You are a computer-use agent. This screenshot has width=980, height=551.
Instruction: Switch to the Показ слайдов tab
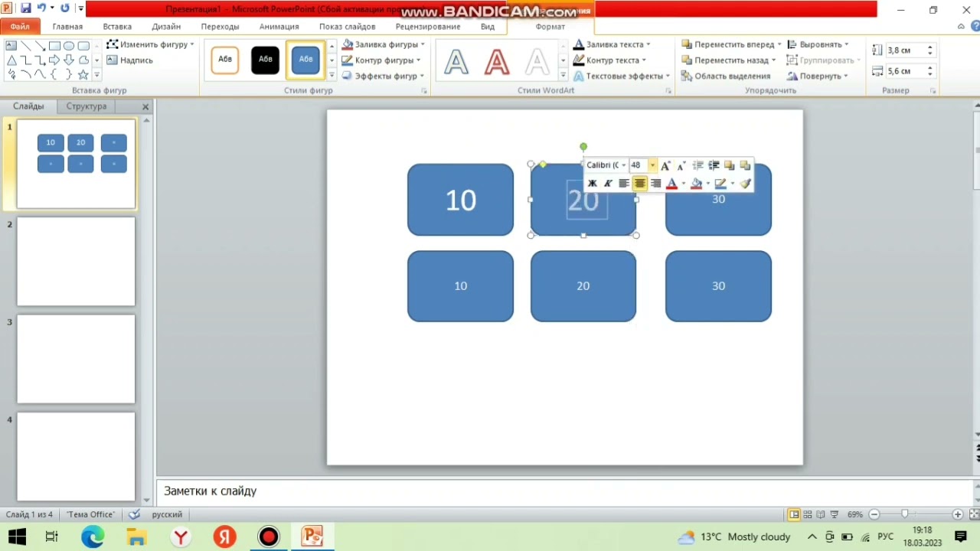pyautogui.click(x=347, y=26)
